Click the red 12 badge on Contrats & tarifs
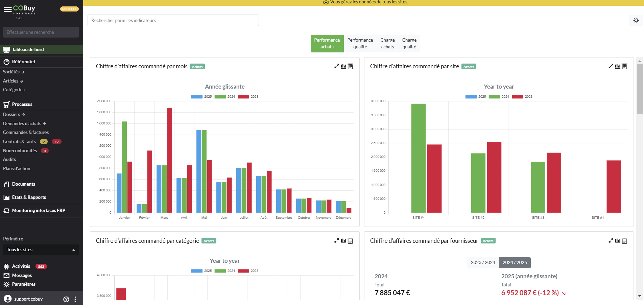 click(x=56, y=142)
